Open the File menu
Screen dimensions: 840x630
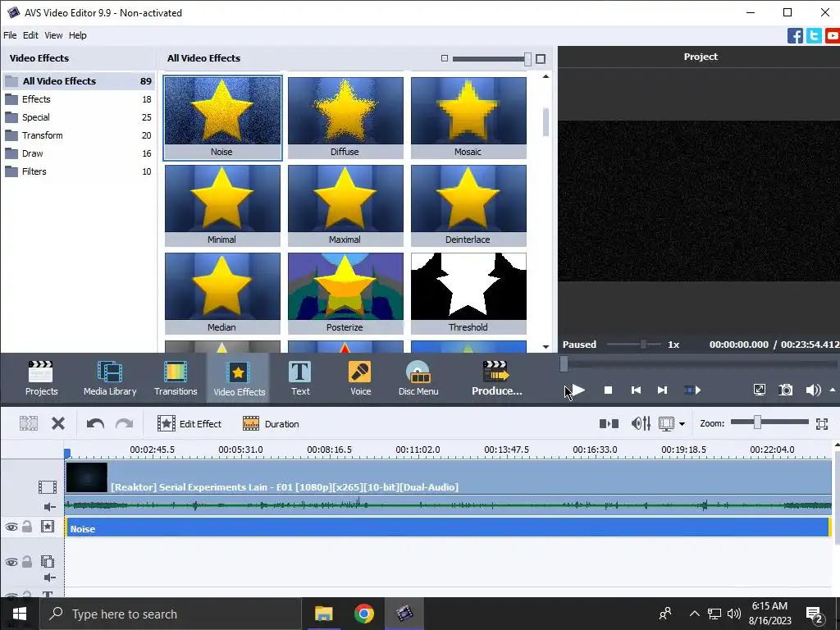click(x=10, y=35)
